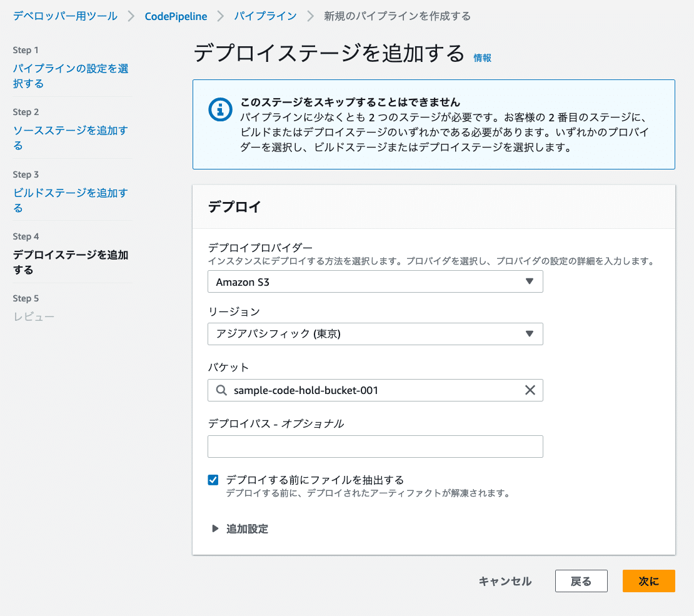694x616 pixels.
Task: Navigate to CodePipeline via the breadcrumb
Action: 176,16
